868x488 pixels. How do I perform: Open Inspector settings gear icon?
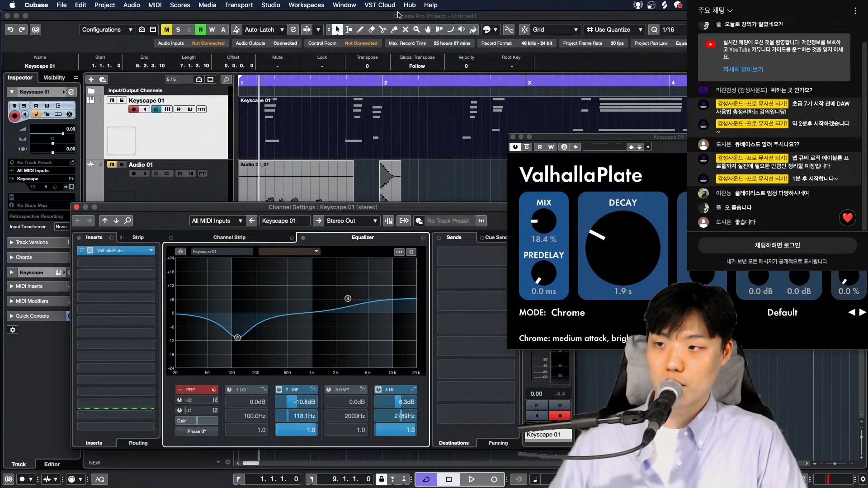click(13, 330)
